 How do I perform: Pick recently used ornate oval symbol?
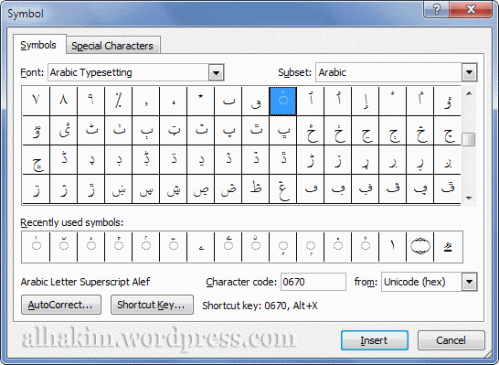420,247
